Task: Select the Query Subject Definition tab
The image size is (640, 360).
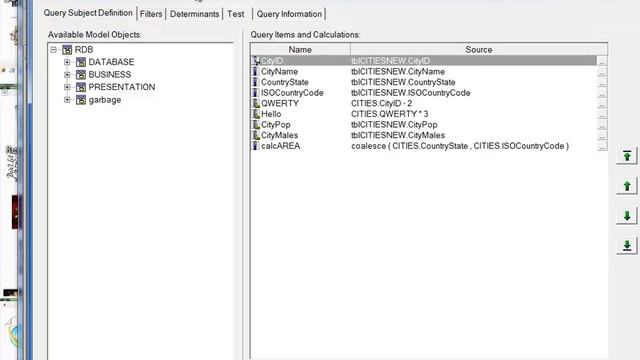Action: point(88,13)
